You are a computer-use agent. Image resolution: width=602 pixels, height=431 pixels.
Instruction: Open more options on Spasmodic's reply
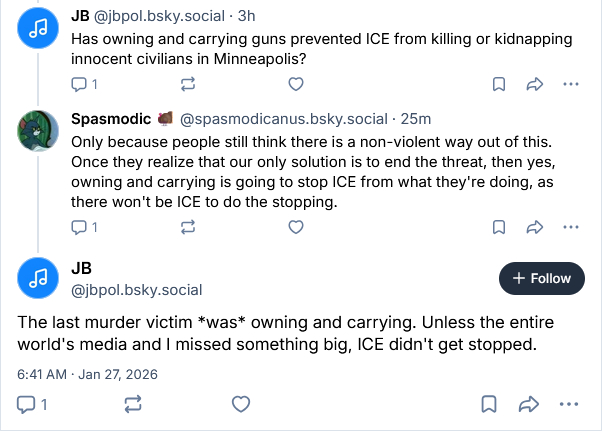click(x=571, y=226)
